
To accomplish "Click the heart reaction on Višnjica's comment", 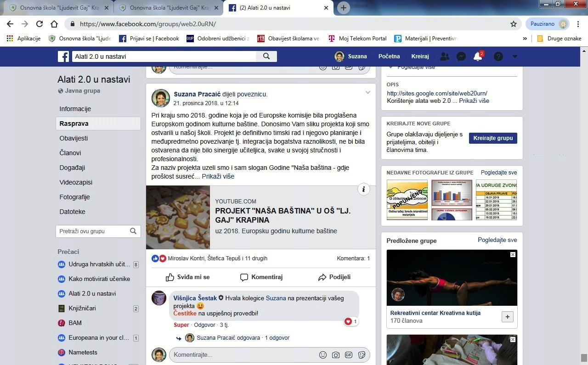I will (348, 321).
